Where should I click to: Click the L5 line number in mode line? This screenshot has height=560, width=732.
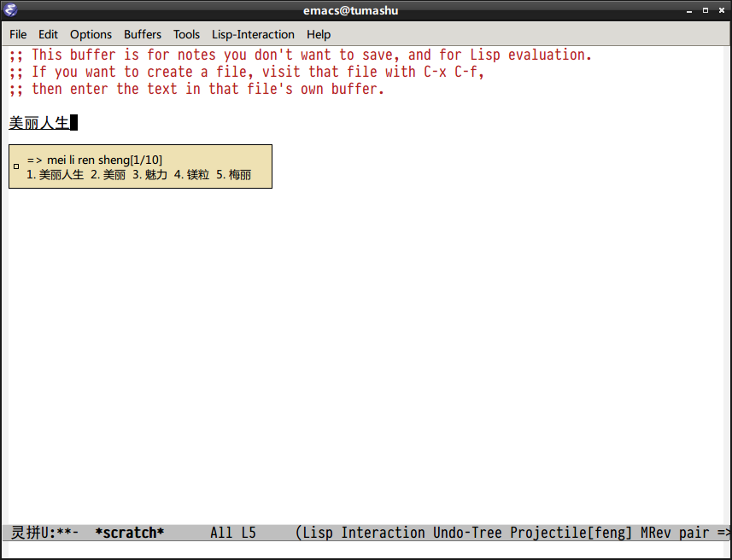coord(249,533)
